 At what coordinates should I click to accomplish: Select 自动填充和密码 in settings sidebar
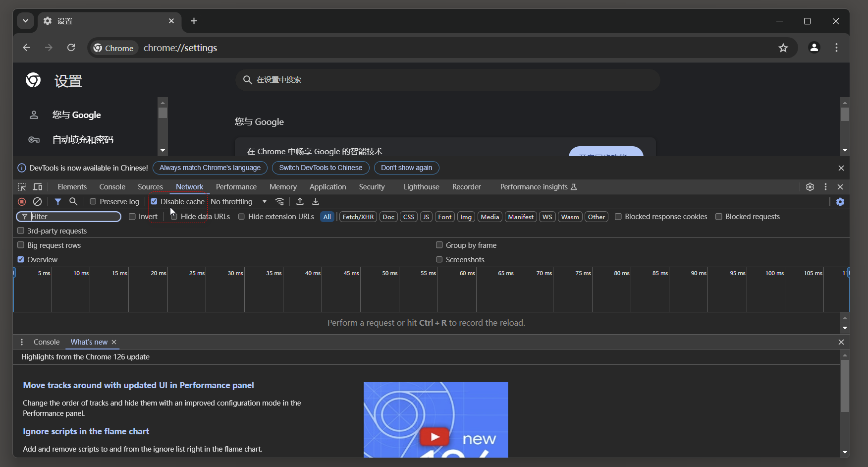(x=83, y=140)
